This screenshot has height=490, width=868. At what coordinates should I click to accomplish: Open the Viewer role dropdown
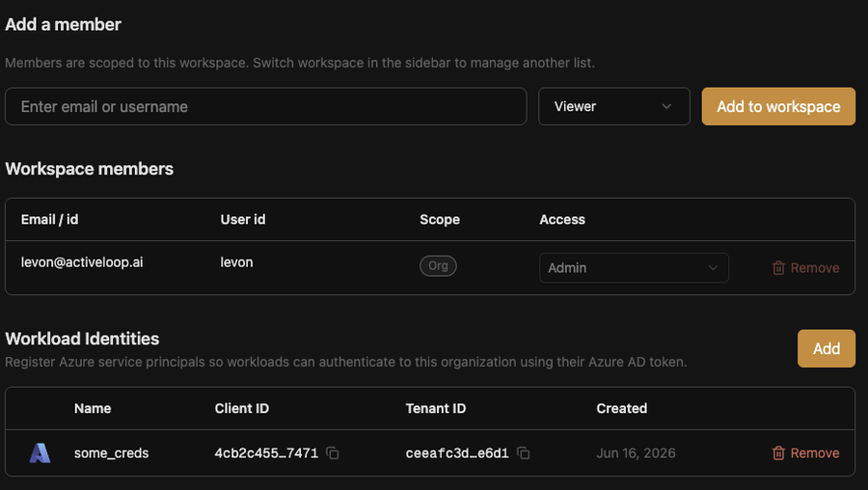coord(614,106)
